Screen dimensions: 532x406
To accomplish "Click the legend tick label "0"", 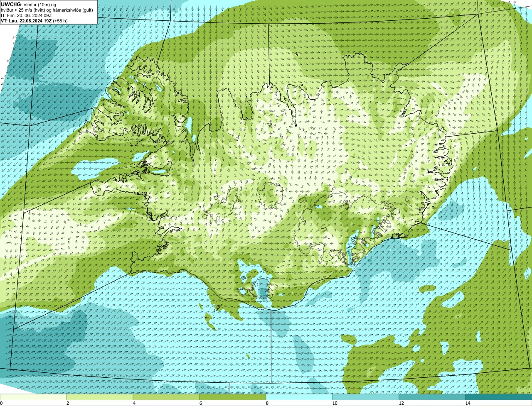I will tap(1, 403).
